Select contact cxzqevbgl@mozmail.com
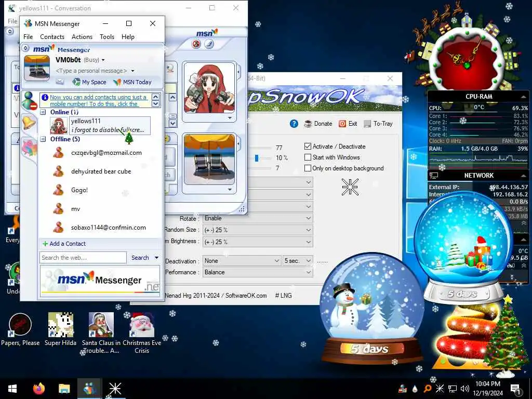 (106, 153)
